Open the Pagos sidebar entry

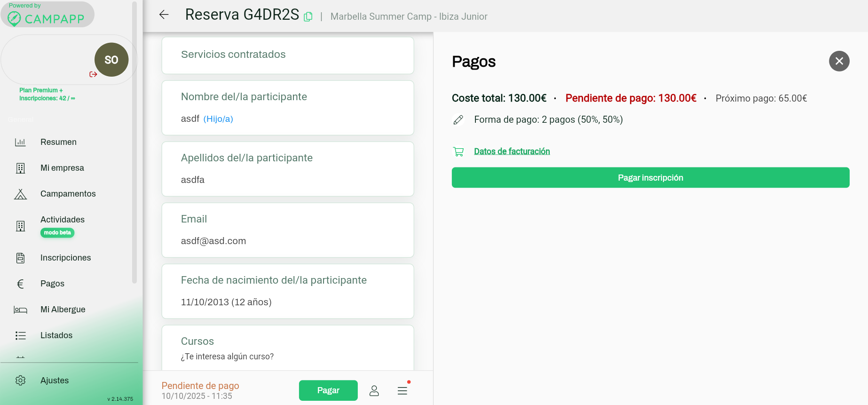[x=52, y=284]
